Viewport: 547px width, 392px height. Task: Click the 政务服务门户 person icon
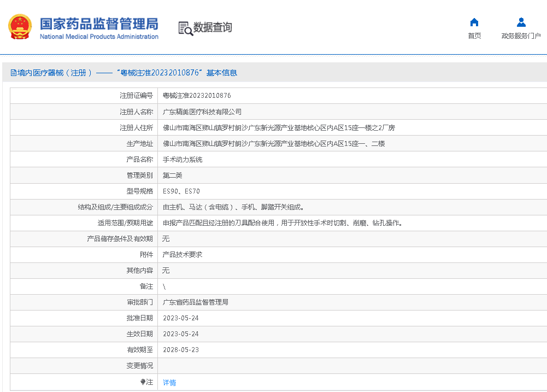(521, 22)
